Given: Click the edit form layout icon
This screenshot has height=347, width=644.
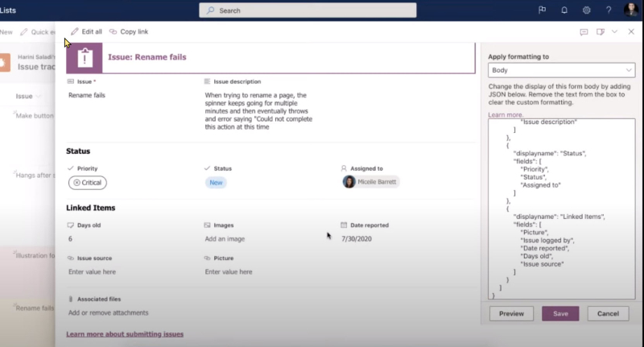Looking at the screenshot, I should click(601, 31).
